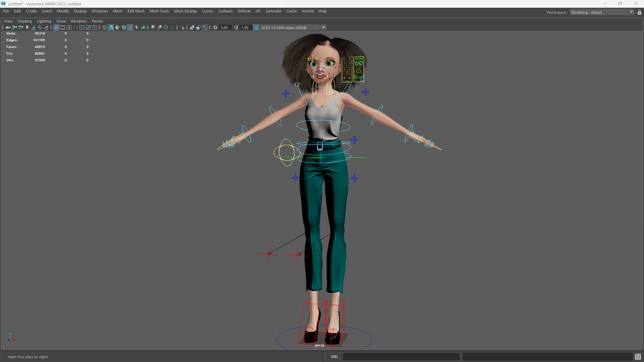Click the MEL script language button

click(x=334, y=357)
